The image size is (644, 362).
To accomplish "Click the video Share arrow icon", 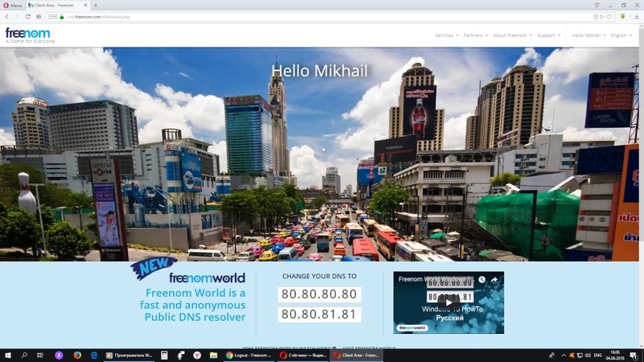I will pos(494,279).
